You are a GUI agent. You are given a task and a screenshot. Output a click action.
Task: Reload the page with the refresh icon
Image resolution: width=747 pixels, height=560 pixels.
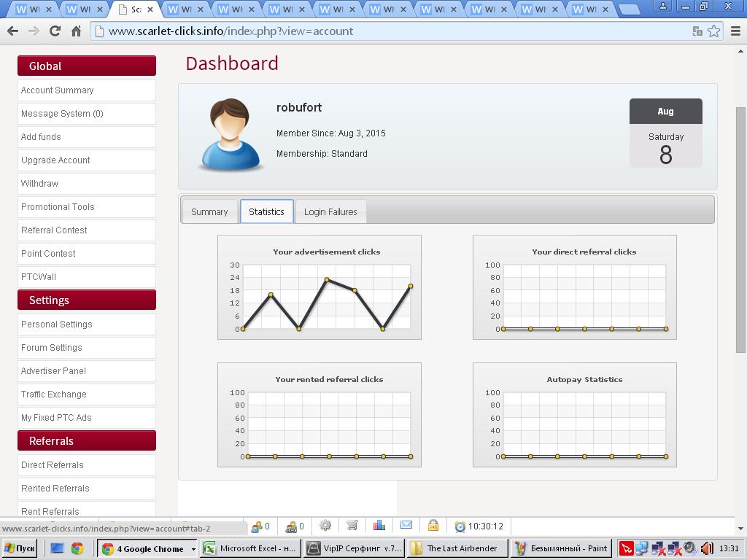pyautogui.click(x=55, y=31)
